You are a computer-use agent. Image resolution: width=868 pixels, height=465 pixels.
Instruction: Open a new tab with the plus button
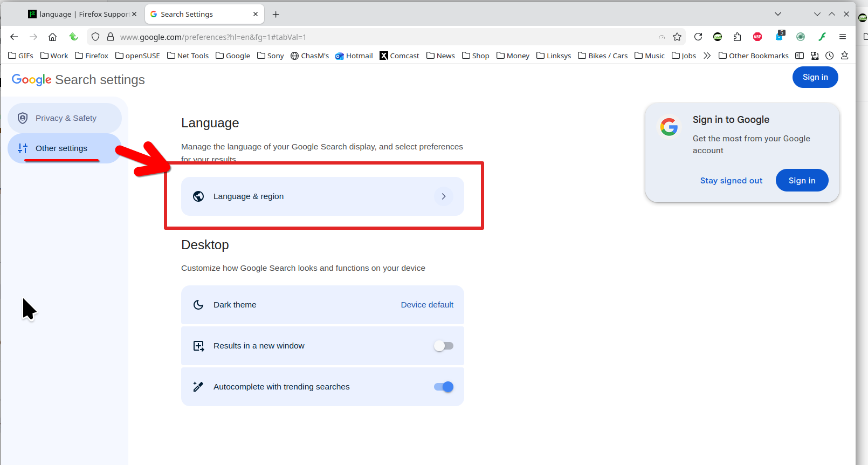tap(275, 15)
